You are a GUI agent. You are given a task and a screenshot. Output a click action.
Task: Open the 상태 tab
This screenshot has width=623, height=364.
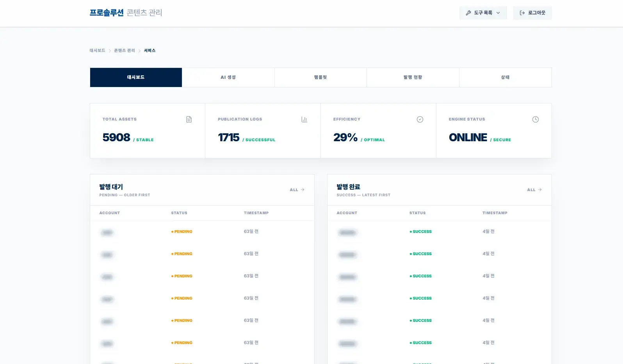(x=506, y=77)
